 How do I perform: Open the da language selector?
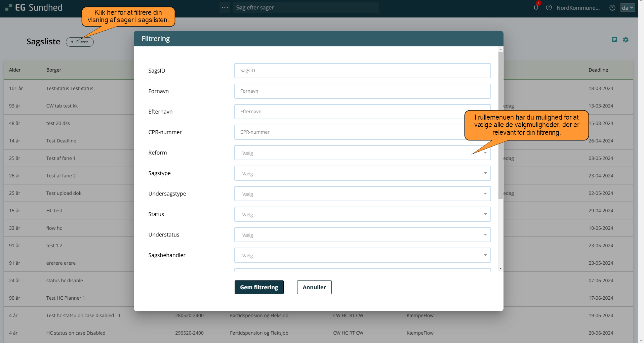point(628,7)
